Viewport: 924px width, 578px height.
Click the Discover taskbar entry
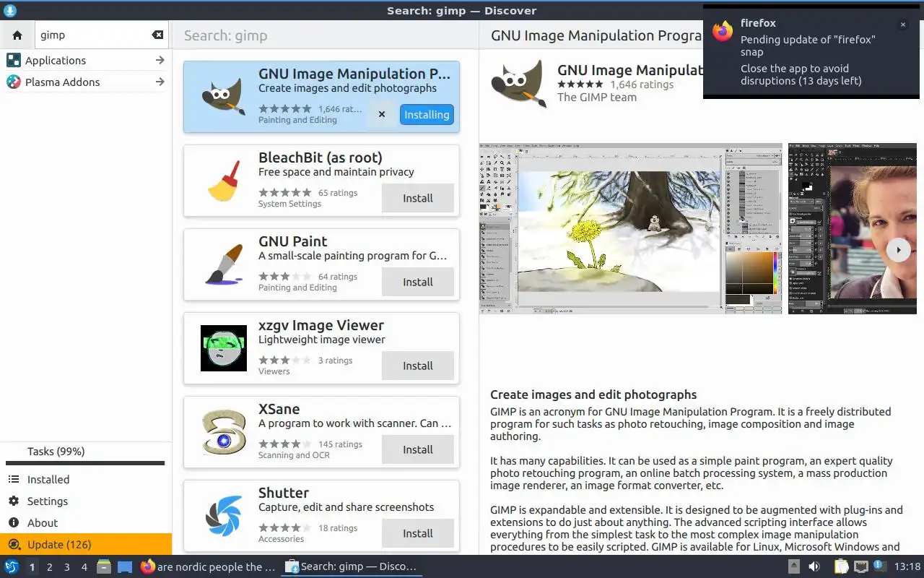tap(352, 567)
